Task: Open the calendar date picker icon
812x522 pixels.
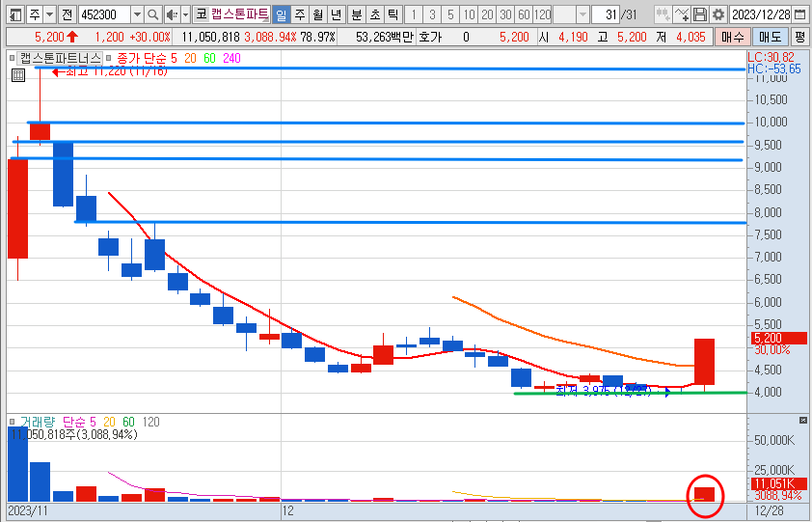Action: coord(799,14)
